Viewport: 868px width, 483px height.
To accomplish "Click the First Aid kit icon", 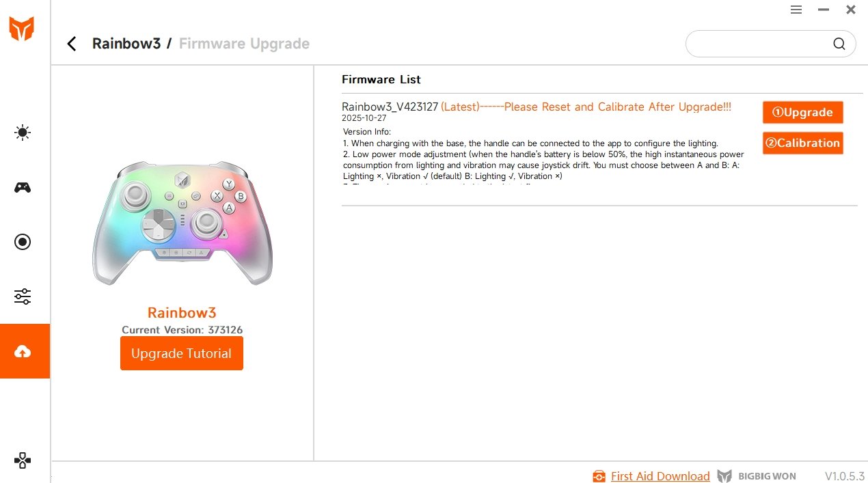I will (599, 476).
